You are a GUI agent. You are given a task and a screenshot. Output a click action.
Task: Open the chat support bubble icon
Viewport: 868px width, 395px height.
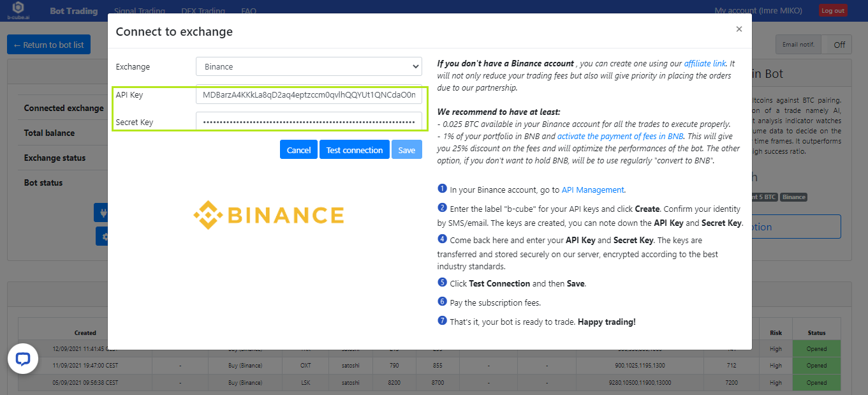point(23,359)
